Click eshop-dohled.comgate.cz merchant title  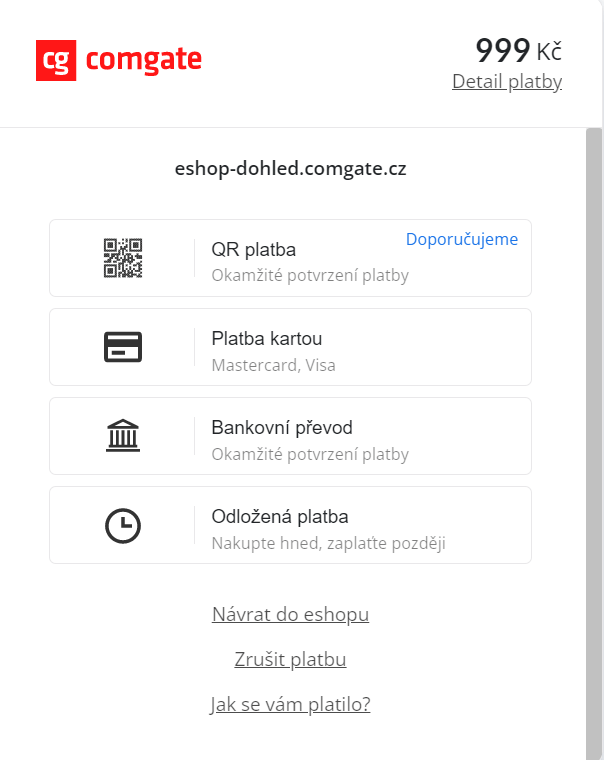click(x=290, y=168)
